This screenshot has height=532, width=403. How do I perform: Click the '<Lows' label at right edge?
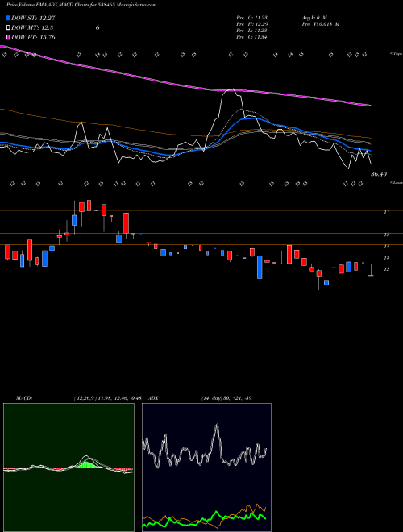(396, 182)
